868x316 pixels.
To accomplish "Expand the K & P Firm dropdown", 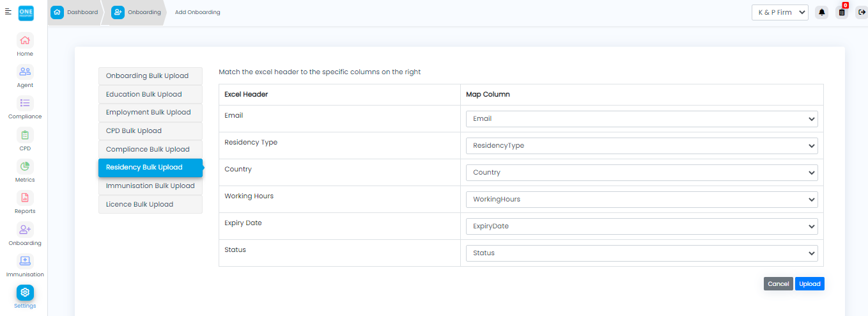I will pos(780,12).
